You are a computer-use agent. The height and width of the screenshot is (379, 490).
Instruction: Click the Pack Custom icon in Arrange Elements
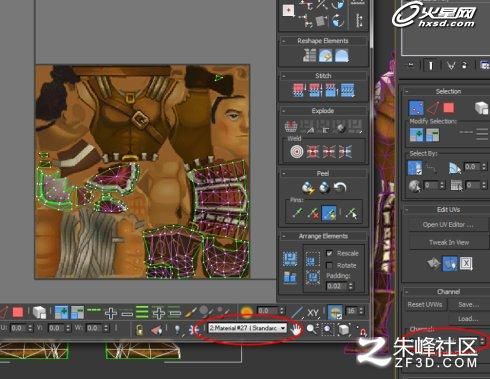pyautogui.click(x=290, y=259)
